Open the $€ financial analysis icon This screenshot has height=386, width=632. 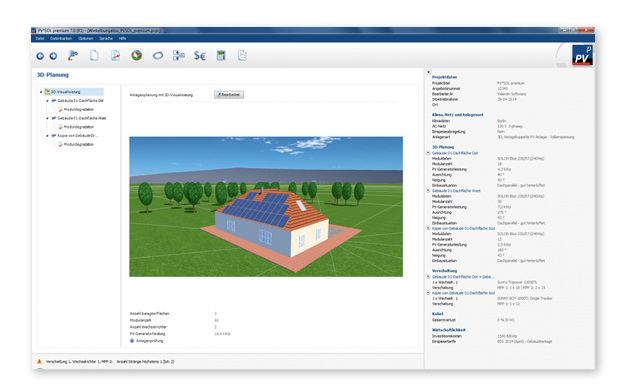coord(200,56)
